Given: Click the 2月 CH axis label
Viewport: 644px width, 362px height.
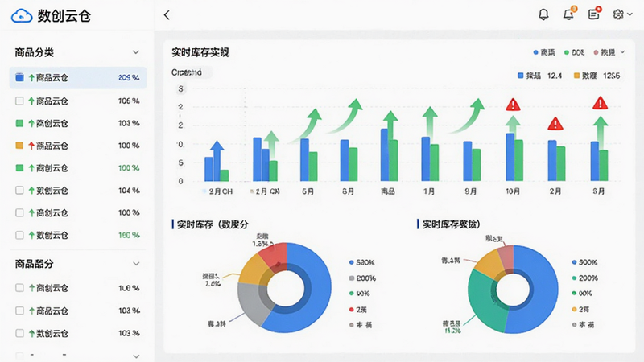Looking at the screenshot, I should (221, 191).
